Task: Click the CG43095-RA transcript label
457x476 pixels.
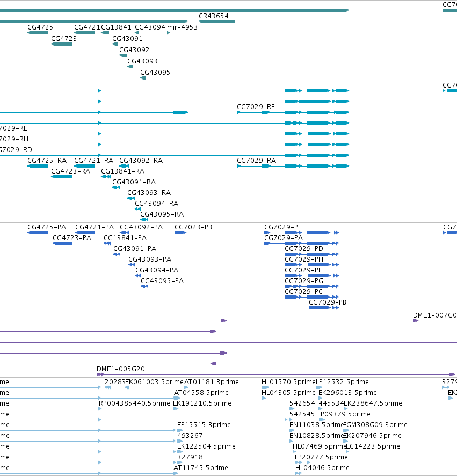Action: [x=162, y=214]
